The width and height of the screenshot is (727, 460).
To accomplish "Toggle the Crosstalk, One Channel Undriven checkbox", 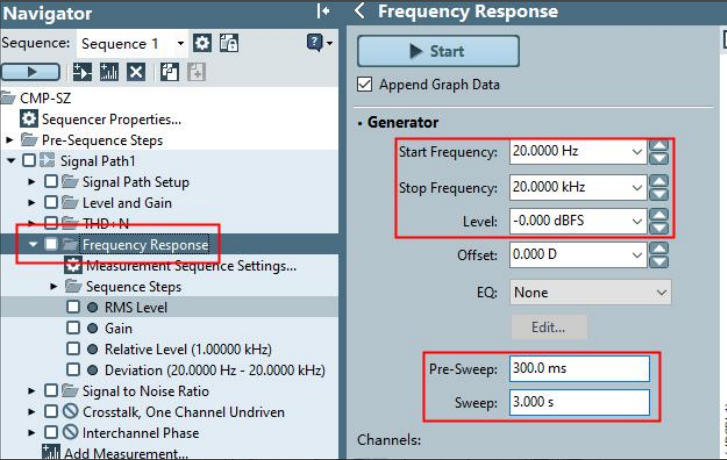I will tap(51, 411).
